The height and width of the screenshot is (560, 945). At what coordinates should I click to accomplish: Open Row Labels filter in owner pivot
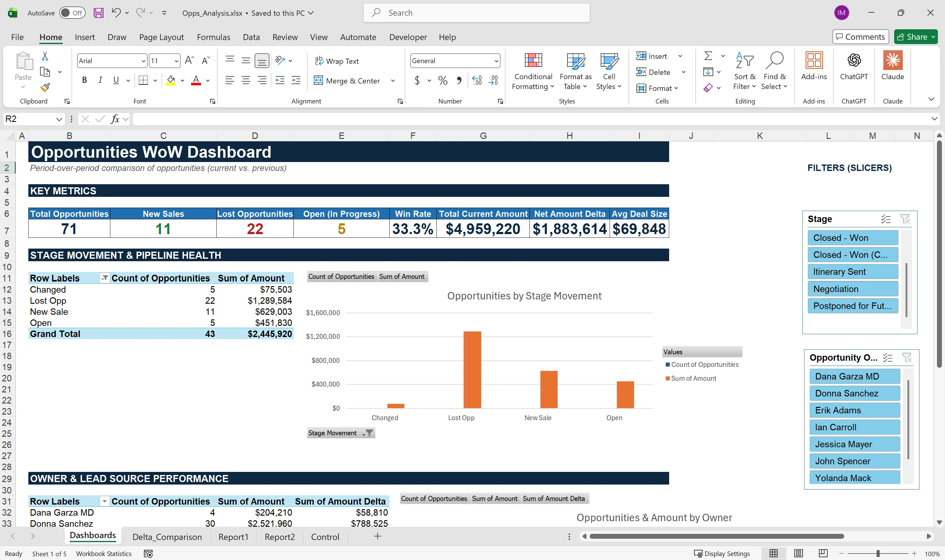pyautogui.click(x=104, y=501)
